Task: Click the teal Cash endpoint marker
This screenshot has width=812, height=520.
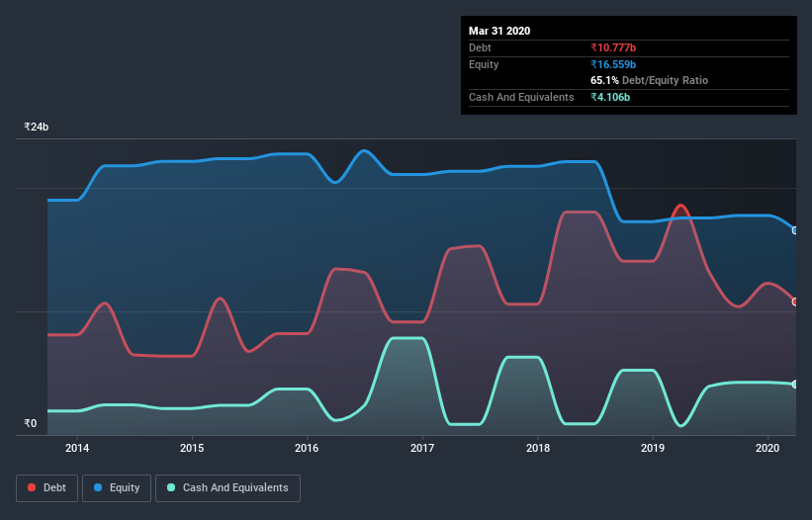Action: 795,385
